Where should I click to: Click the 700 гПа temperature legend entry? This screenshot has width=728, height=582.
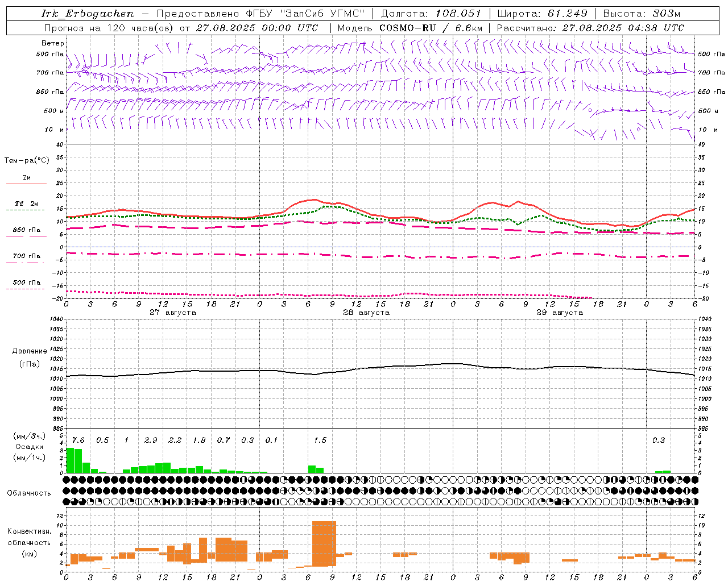[27, 256]
